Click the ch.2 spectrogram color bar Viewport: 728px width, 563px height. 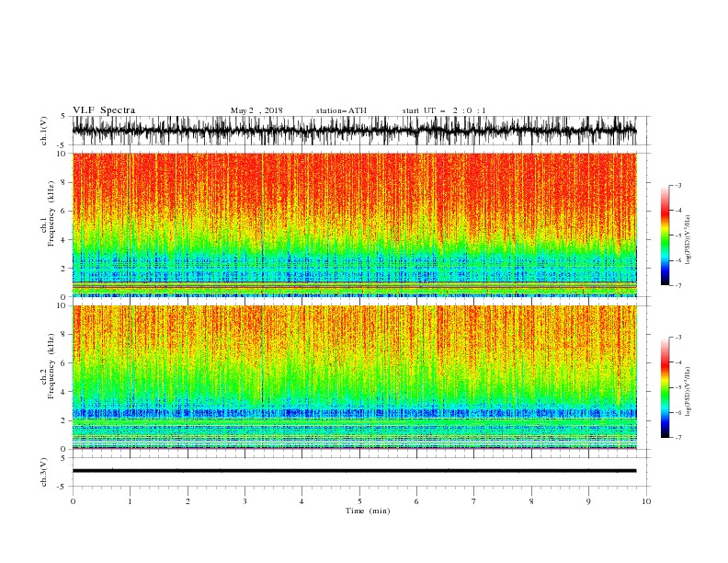tap(665, 387)
